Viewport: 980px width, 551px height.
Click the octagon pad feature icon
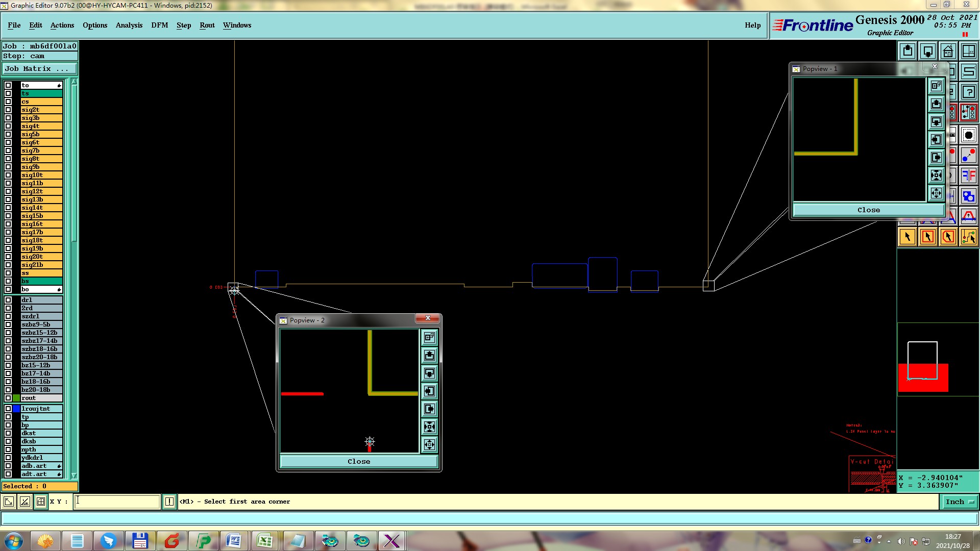(x=968, y=135)
